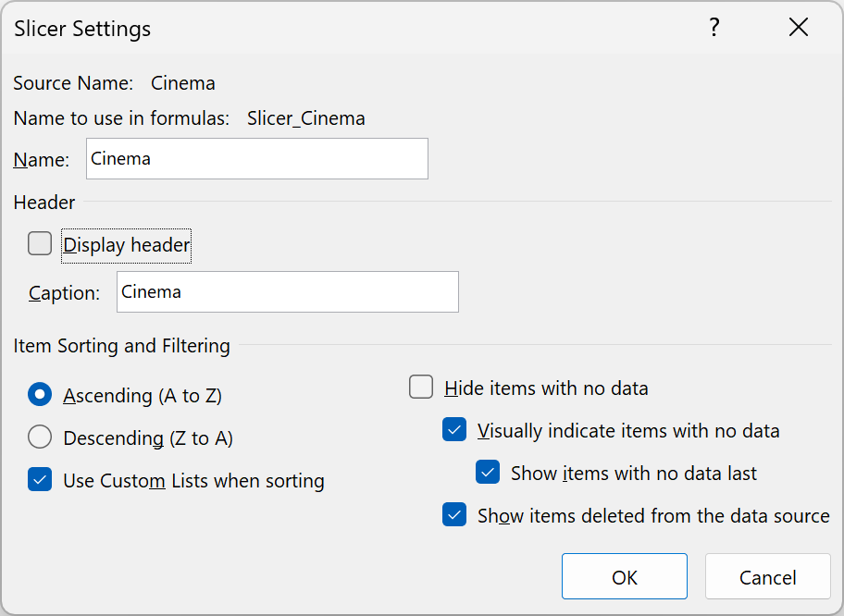Screen dimensions: 844x616
Task: Toggle Show items with no data last
Action: [488, 472]
